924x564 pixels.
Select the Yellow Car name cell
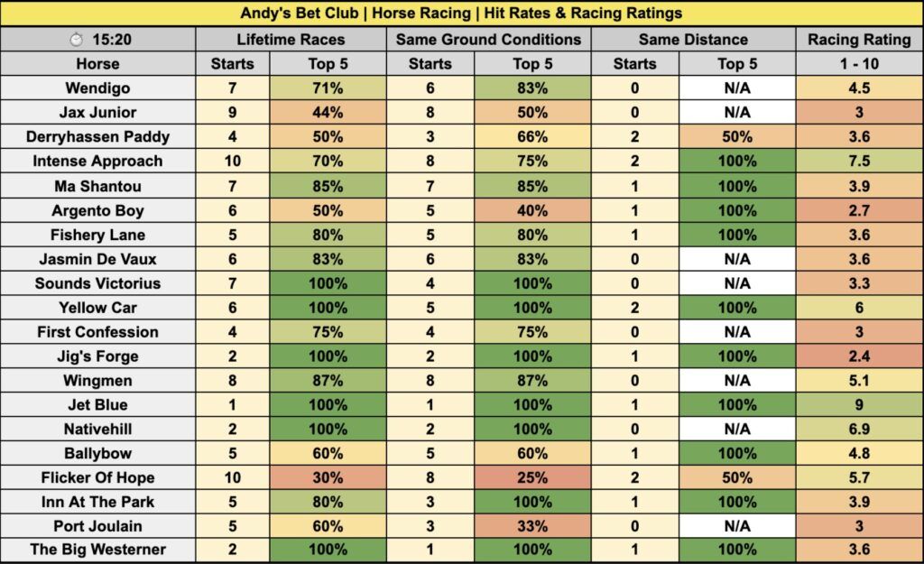click(x=97, y=308)
